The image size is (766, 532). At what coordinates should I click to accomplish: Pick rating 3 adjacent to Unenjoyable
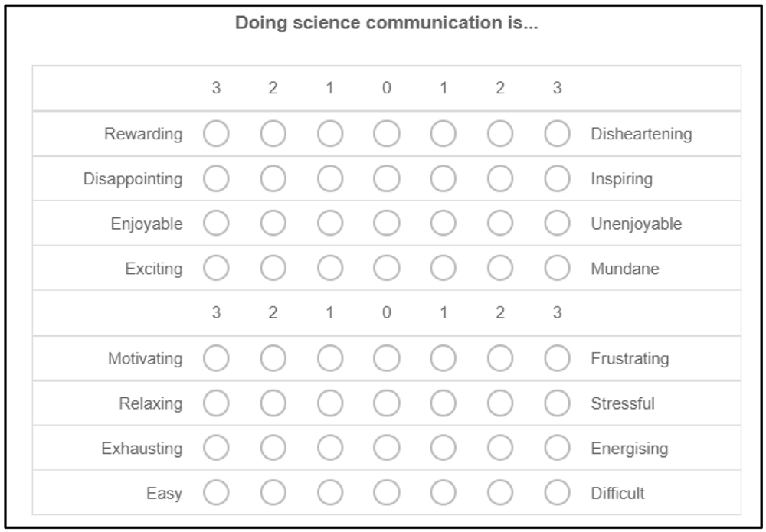click(x=557, y=224)
